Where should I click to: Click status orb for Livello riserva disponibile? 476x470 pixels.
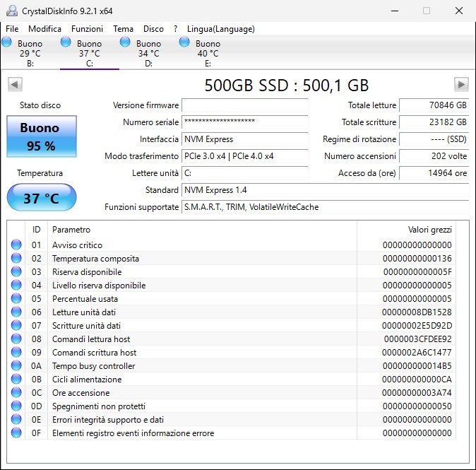click(x=16, y=285)
